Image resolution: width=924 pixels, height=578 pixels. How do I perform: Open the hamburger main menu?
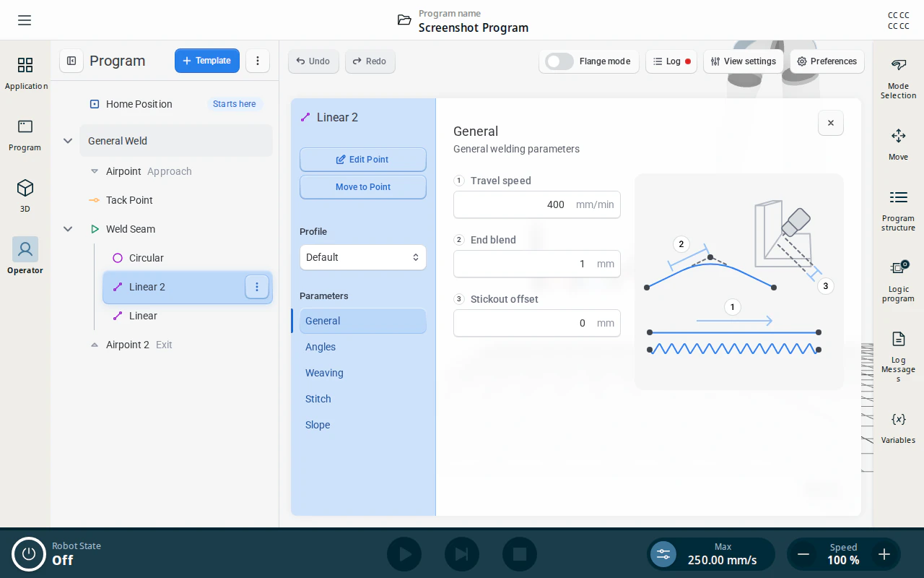click(25, 20)
